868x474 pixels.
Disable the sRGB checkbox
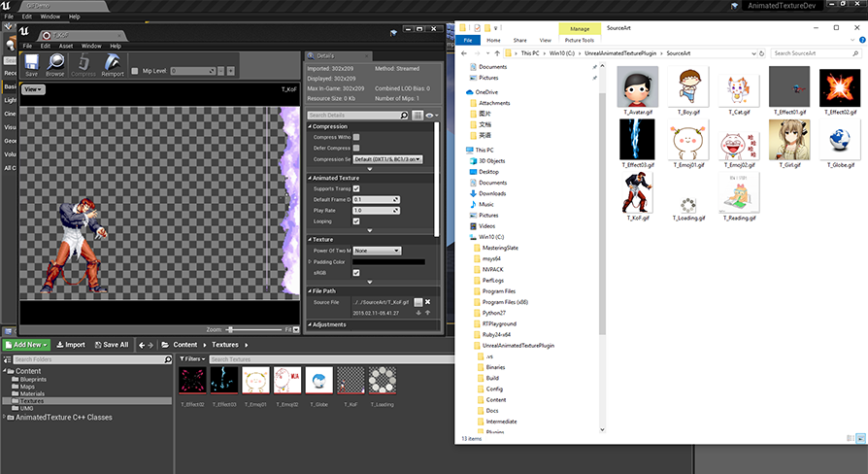356,273
